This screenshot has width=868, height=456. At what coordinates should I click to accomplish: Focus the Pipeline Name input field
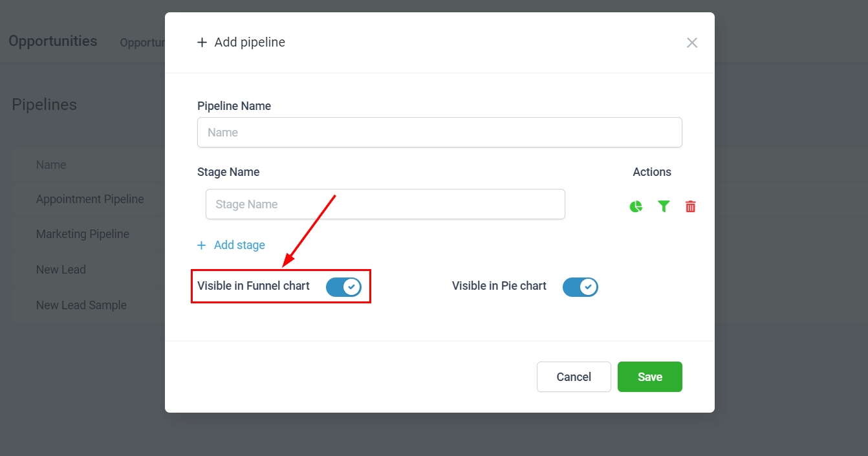[439, 133]
